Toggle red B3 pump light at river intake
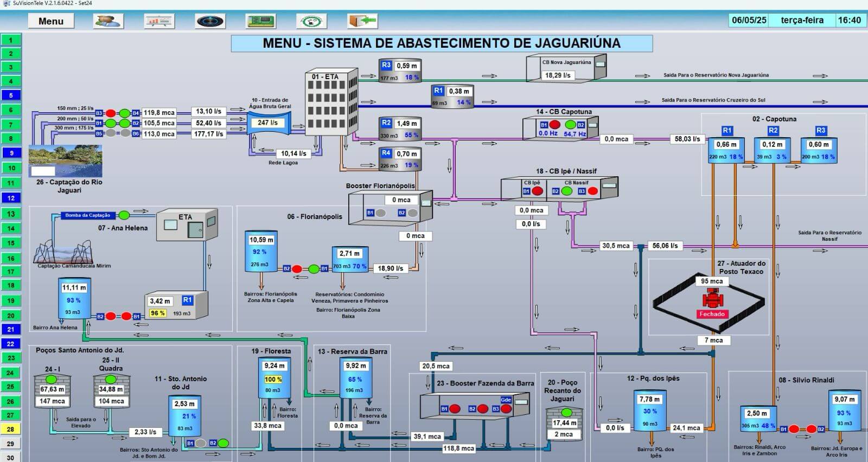The width and height of the screenshot is (868, 462). [111, 113]
